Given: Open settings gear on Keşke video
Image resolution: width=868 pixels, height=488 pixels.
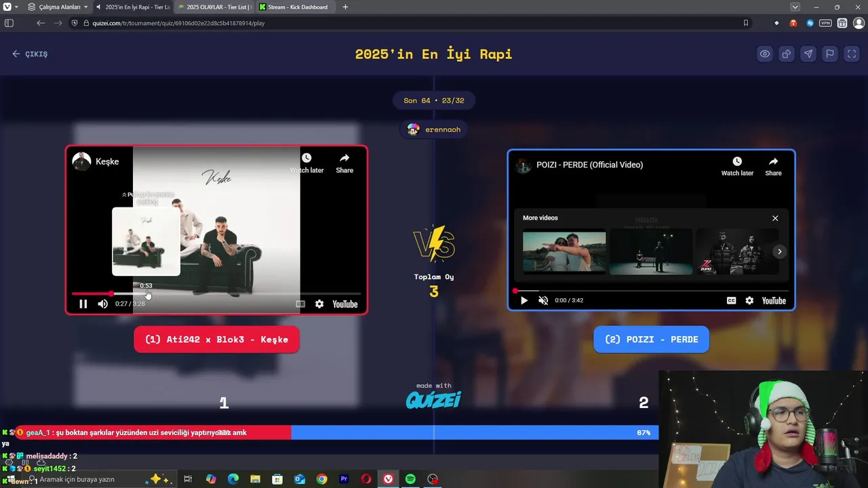Looking at the screenshot, I should [x=319, y=304].
